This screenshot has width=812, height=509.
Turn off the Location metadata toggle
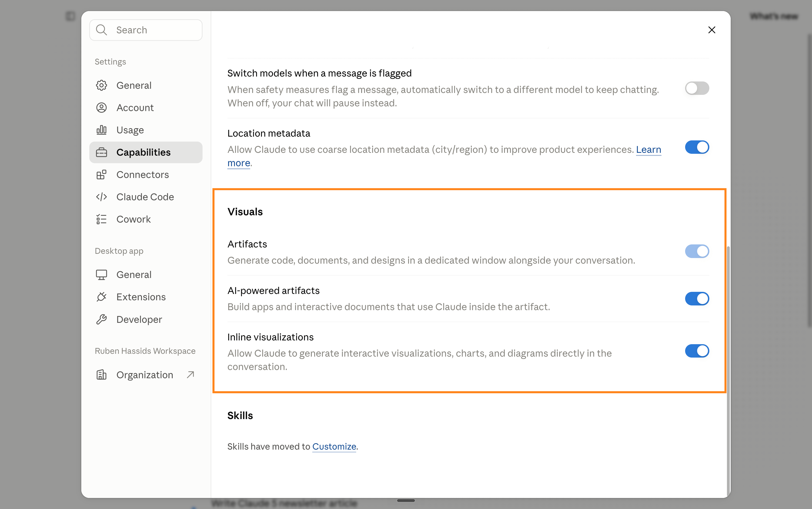tap(697, 147)
